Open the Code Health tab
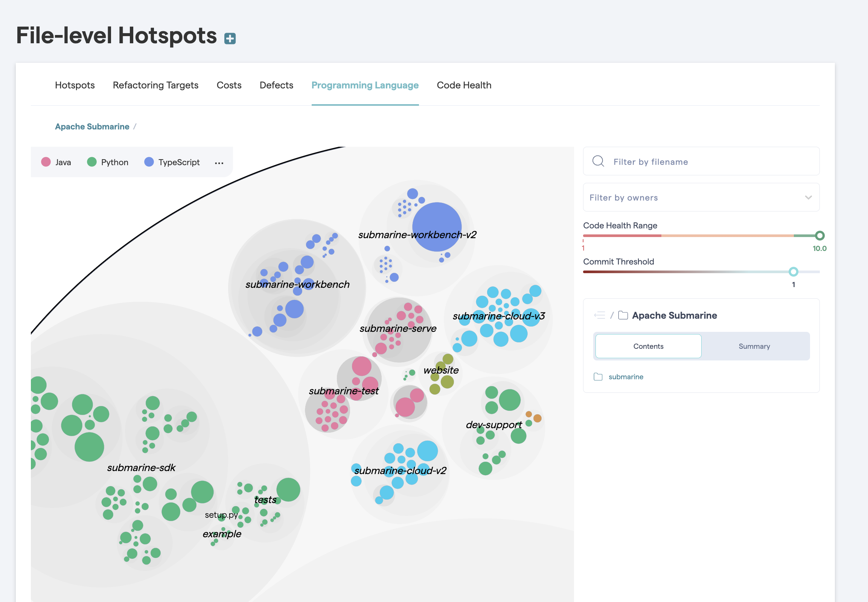 tap(464, 85)
